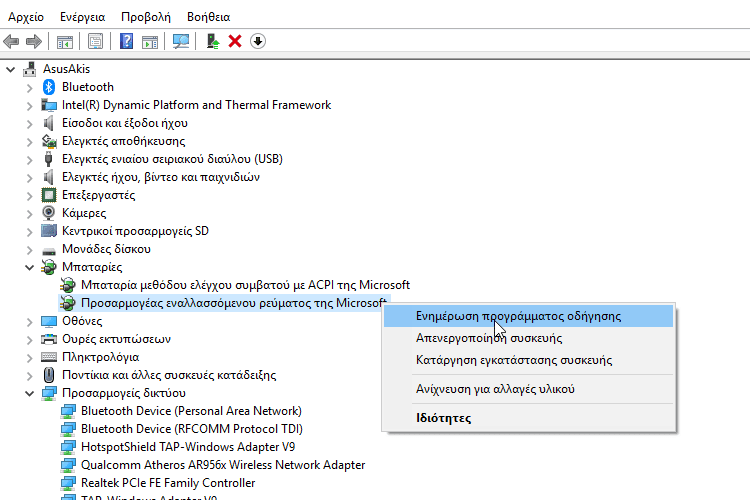Select Προσαρμογέας εναλλασσόμενου ρεύματος της Microsoft
This screenshot has width=750, height=500.
[x=233, y=303]
